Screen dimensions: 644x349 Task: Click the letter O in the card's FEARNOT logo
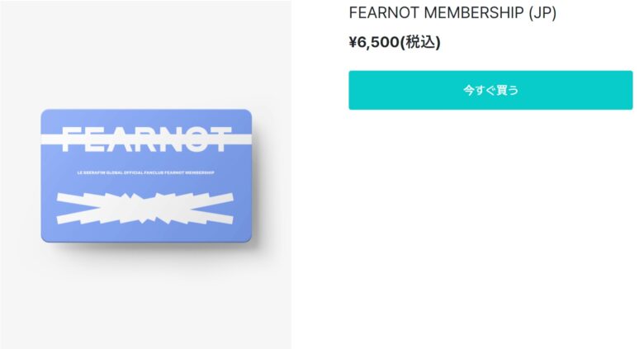pyautogui.click(x=195, y=139)
